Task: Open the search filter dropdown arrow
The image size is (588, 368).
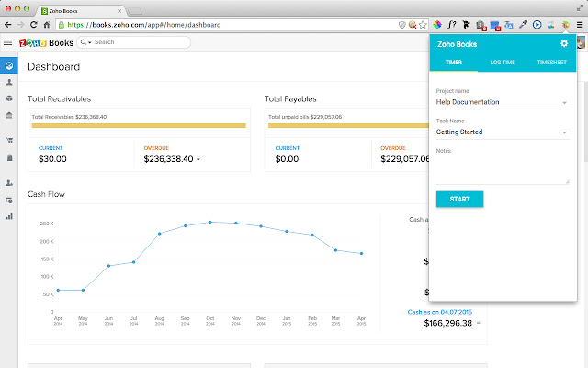Action: [90, 43]
